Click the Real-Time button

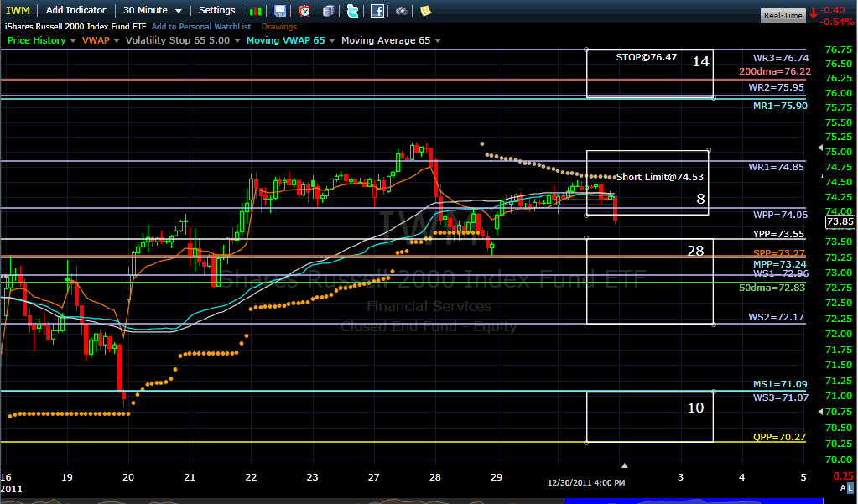coord(783,15)
